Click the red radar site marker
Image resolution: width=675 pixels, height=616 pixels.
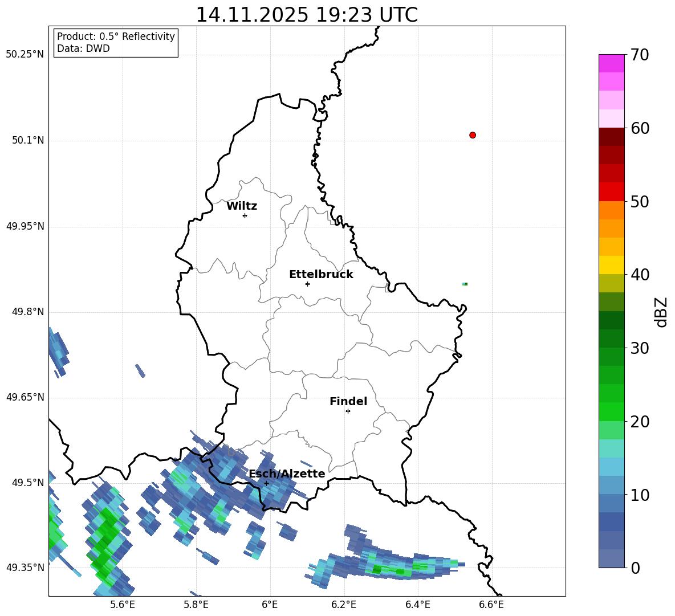coord(473,135)
